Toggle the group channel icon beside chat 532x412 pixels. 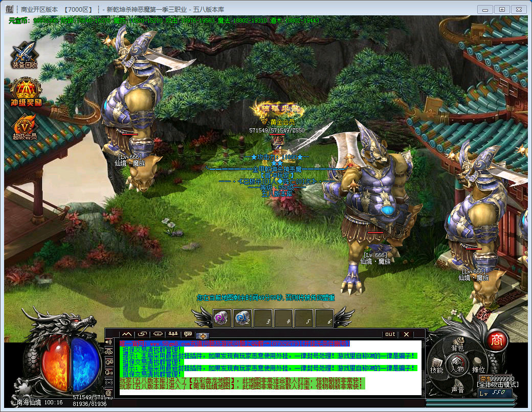tap(108, 352)
